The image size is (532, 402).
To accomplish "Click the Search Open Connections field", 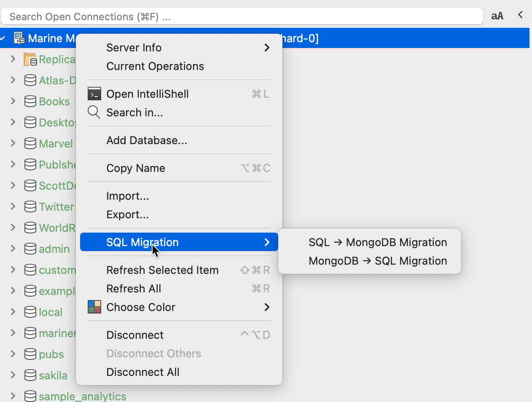I will (x=241, y=16).
